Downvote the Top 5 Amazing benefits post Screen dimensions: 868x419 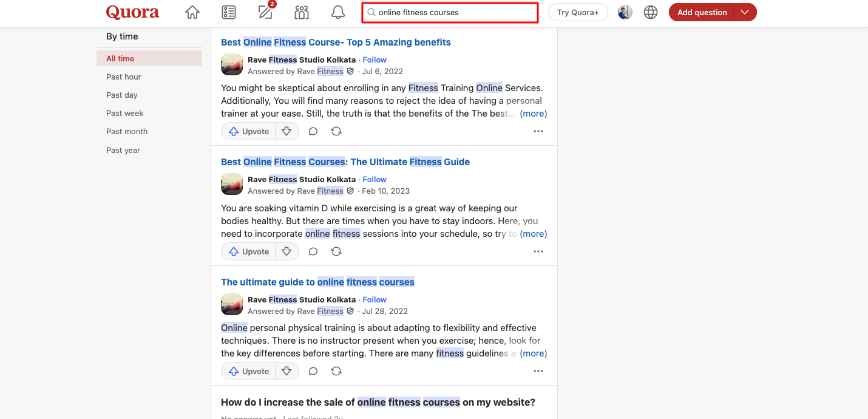[287, 131]
